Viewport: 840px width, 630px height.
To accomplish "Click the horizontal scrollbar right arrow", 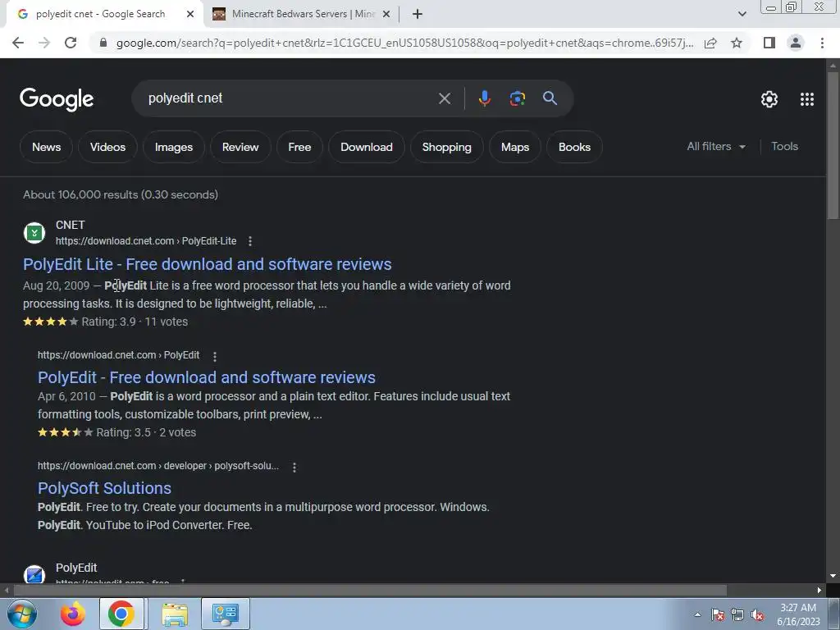I will [819, 591].
